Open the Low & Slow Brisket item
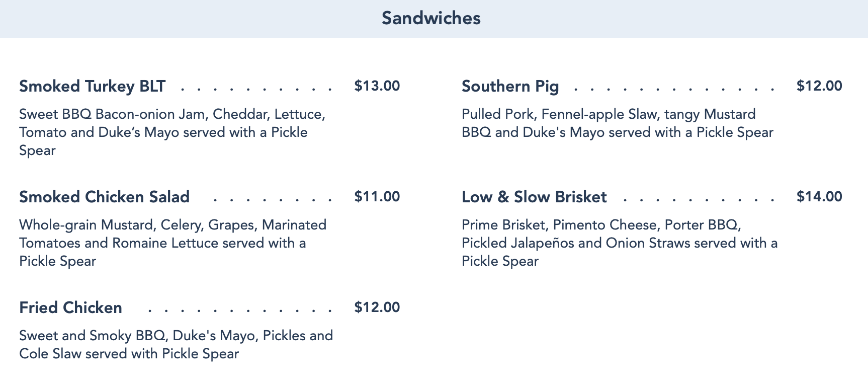The image size is (868, 383). coord(534,197)
